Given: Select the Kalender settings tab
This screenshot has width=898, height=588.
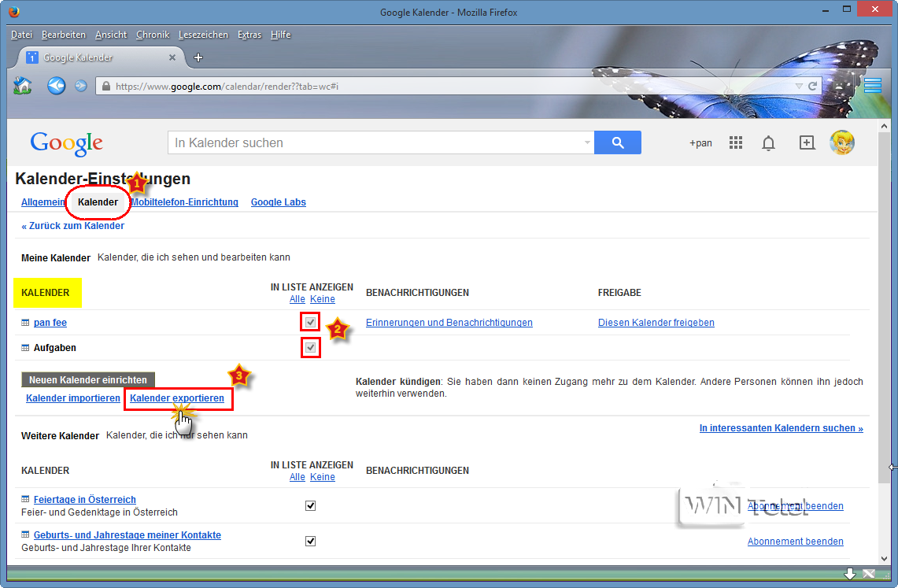Looking at the screenshot, I should (98, 202).
